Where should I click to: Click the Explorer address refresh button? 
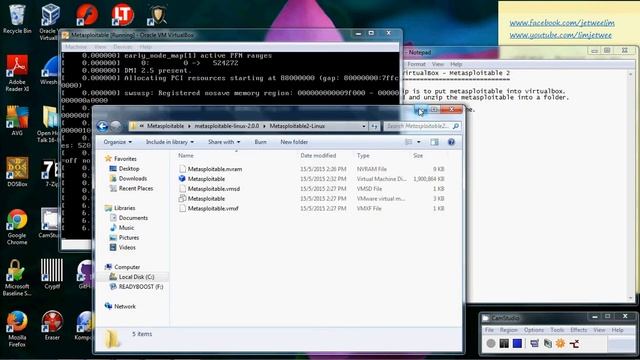(x=375, y=126)
